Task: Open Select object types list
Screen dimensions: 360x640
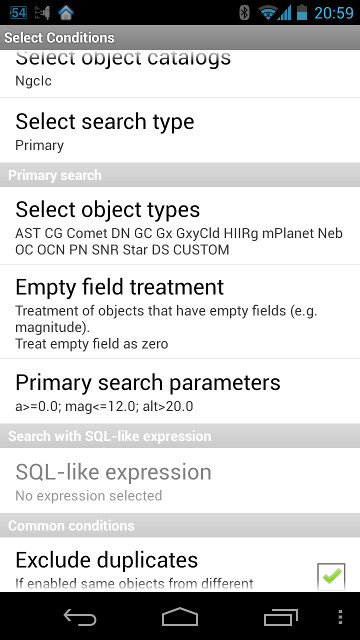Action: point(180,226)
